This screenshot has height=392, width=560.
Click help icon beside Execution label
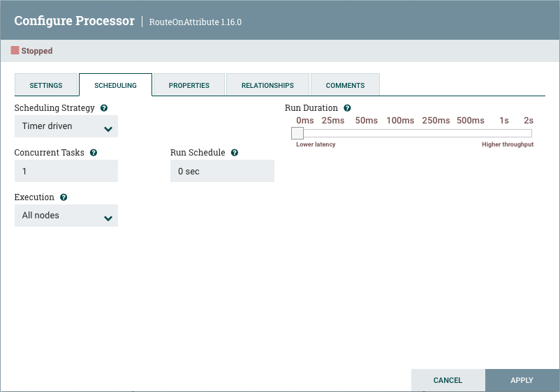(64, 197)
